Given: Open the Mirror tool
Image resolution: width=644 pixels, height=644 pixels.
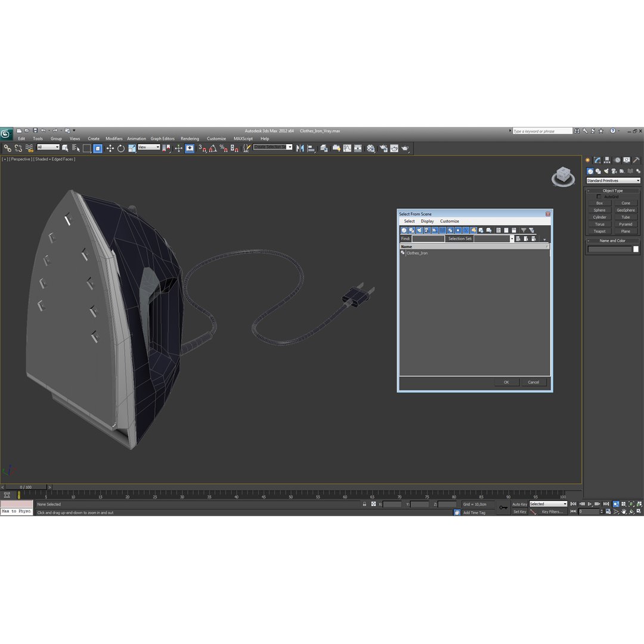Looking at the screenshot, I should point(300,148).
